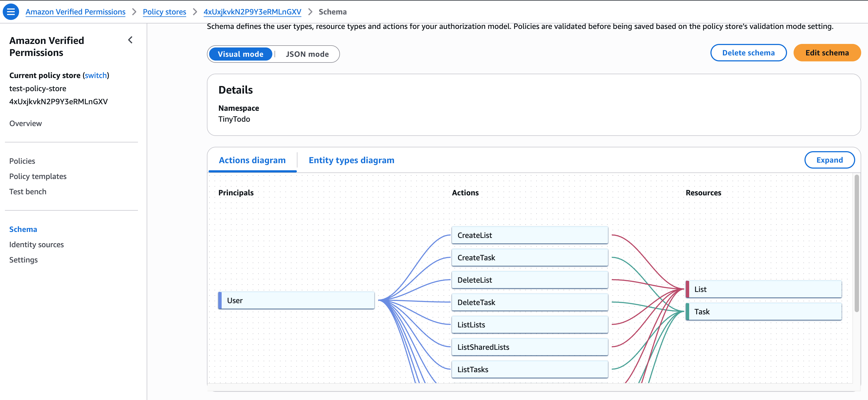The image size is (868, 400).
Task: Collapse the sidebar with the chevron arrow
Action: click(130, 40)
